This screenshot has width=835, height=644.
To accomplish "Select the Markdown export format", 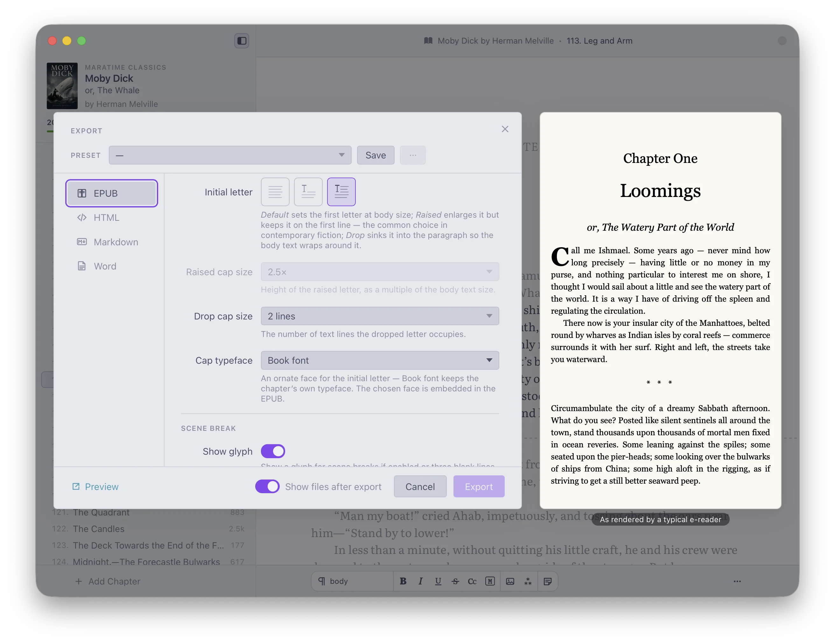I will pyautogui.click(x=112, y=242).
